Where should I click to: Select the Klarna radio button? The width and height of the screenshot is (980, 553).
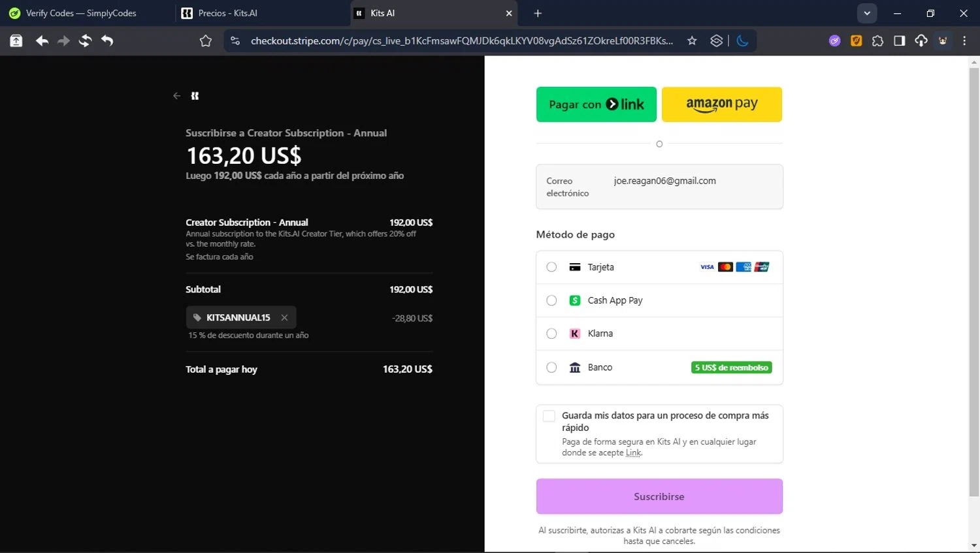point(551,334)
